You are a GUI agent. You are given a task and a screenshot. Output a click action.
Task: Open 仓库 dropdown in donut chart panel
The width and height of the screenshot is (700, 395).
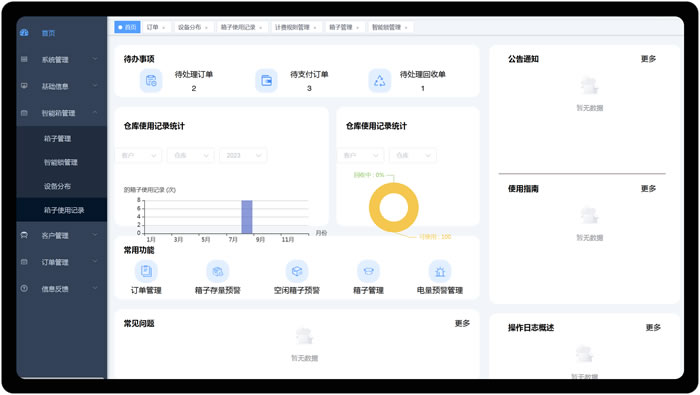(413, 155)
